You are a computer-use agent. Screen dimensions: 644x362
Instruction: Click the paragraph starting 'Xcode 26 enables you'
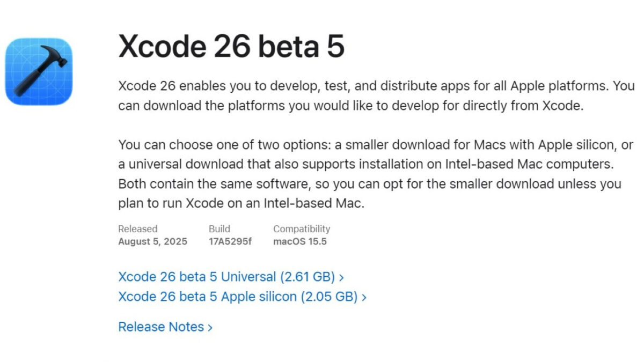point(376,95)
